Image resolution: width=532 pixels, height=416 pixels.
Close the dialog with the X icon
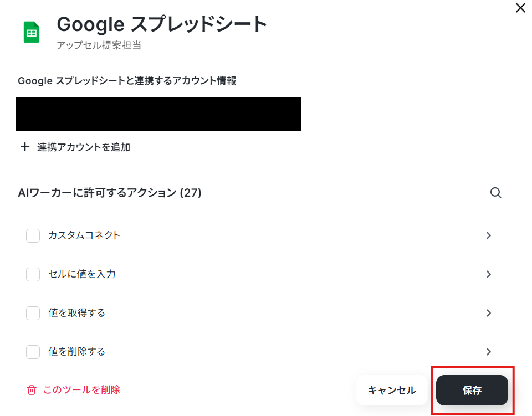[520, 8]
